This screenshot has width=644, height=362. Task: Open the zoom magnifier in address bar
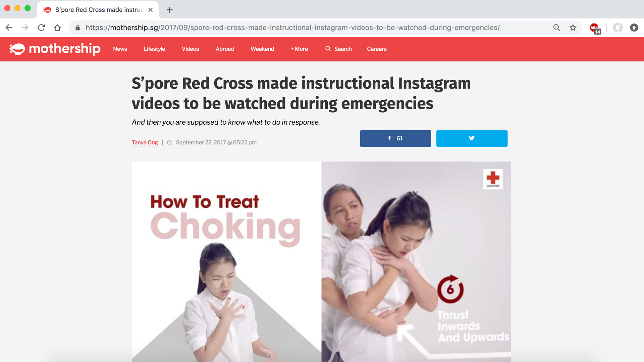point(556,27)
